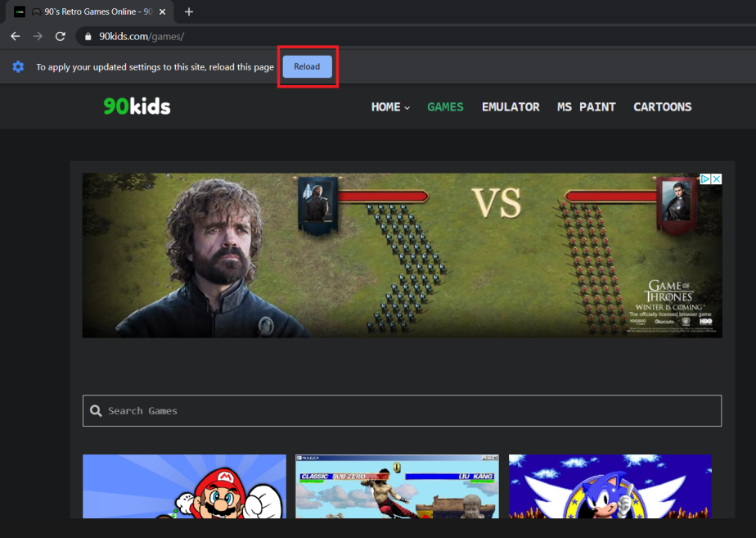
Task: Click the Reload button in infobar
Action: (307, 66)
